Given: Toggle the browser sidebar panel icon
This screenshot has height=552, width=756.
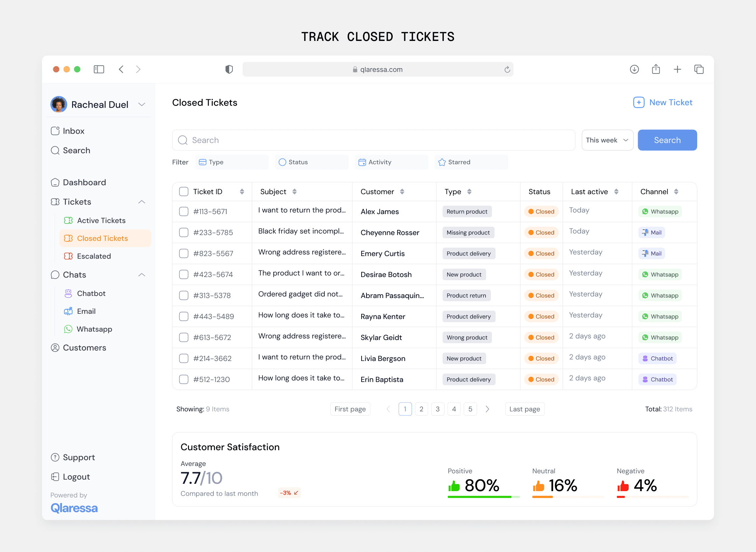Looking at the screenshot, I should click(99, 69).
